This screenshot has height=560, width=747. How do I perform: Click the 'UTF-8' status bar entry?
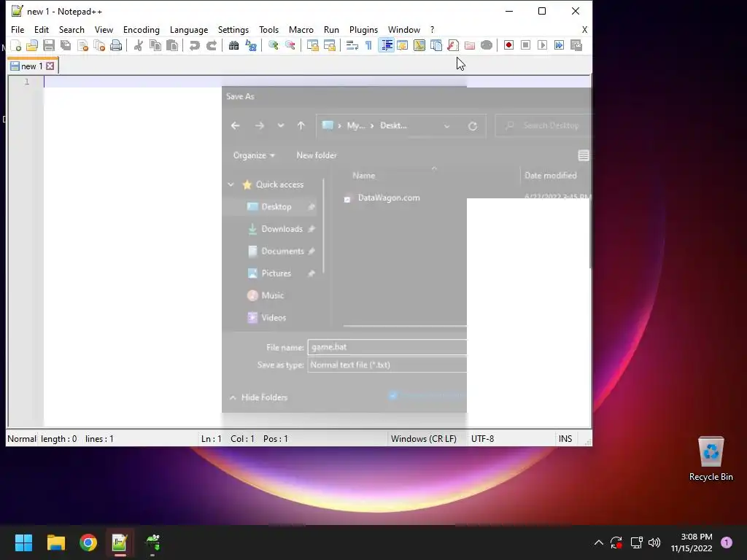tap(483, 438)
